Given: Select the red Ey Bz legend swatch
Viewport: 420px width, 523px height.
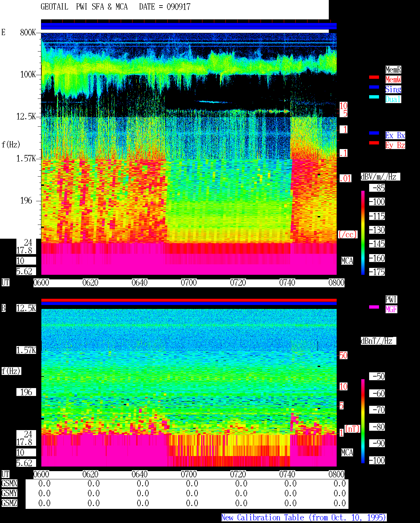Looking at the screenshot, I should coord(374,143).
